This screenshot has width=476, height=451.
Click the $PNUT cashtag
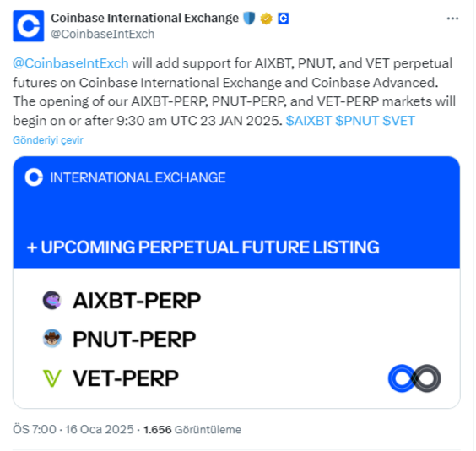[x=357, y=121]
